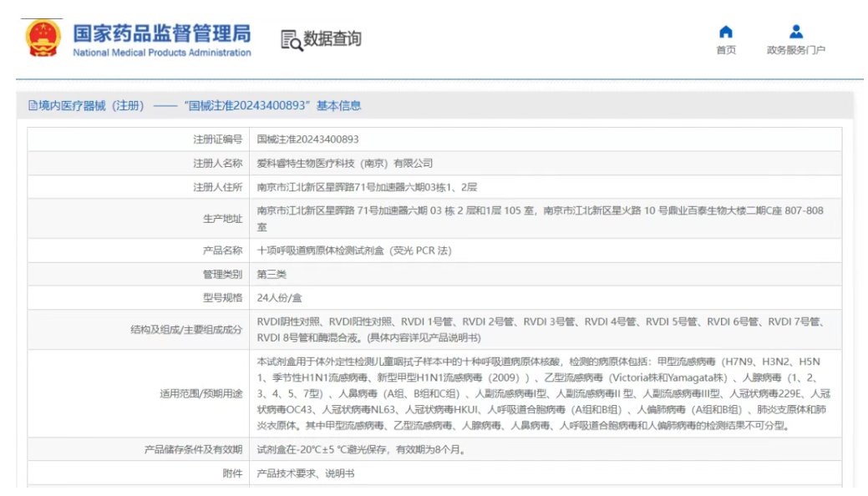The image size is (868, 496).
Task: Click the 第三类 management category value
Action: click(271, 274)
